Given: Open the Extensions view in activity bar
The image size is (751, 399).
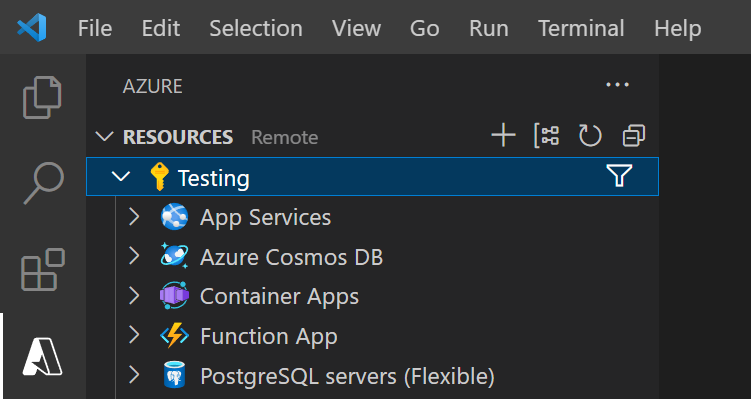Looking at the screenshot, I should click(x=43, y=269).
